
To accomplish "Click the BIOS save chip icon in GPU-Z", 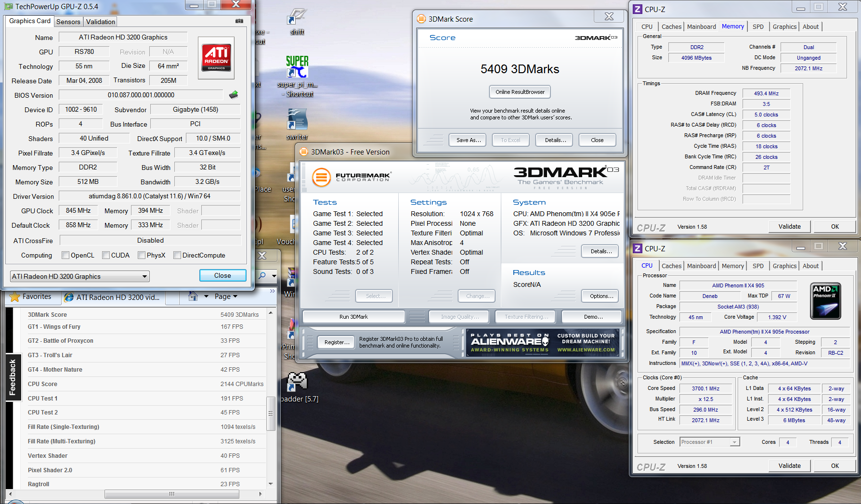I will [x=234, y=95].
